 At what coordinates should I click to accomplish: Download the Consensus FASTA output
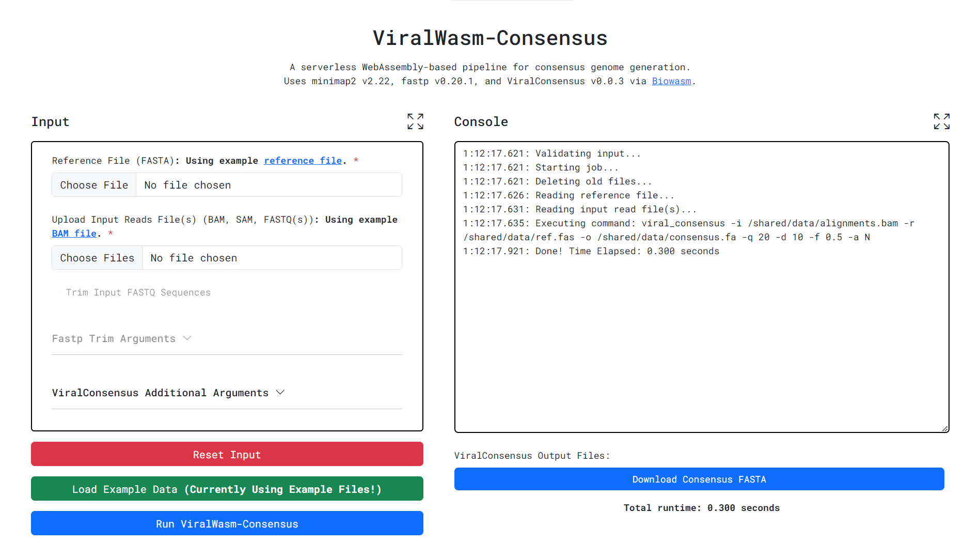coord(699,479)
